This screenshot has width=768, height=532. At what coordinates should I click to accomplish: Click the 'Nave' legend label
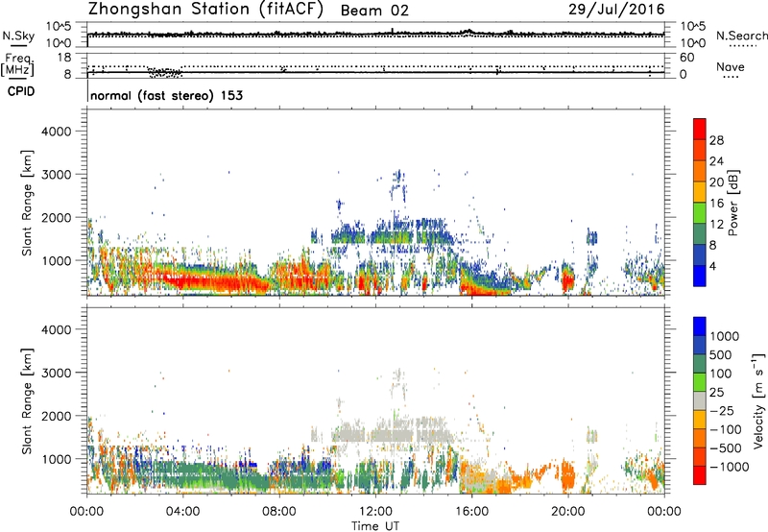731,66
